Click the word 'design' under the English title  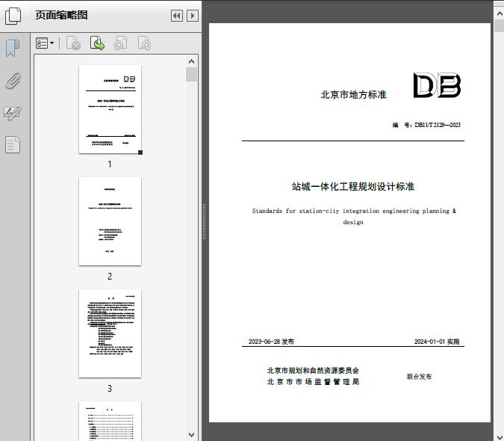353,222
